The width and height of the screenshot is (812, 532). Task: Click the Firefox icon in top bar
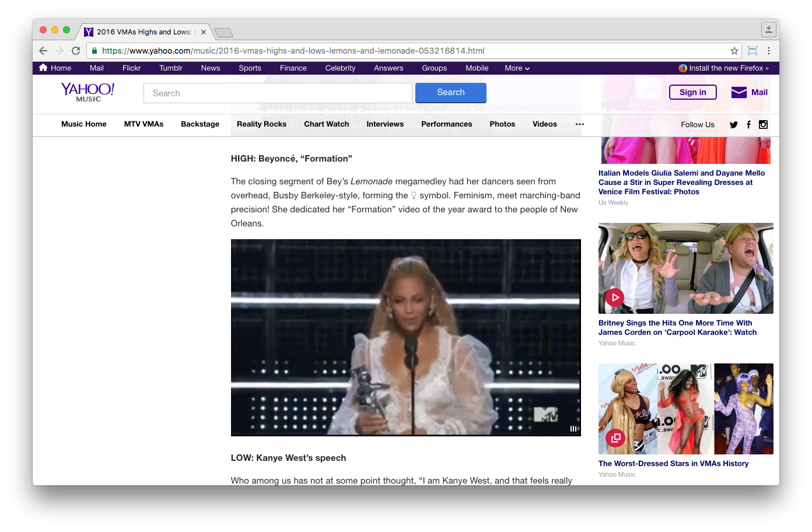(682, 68)
